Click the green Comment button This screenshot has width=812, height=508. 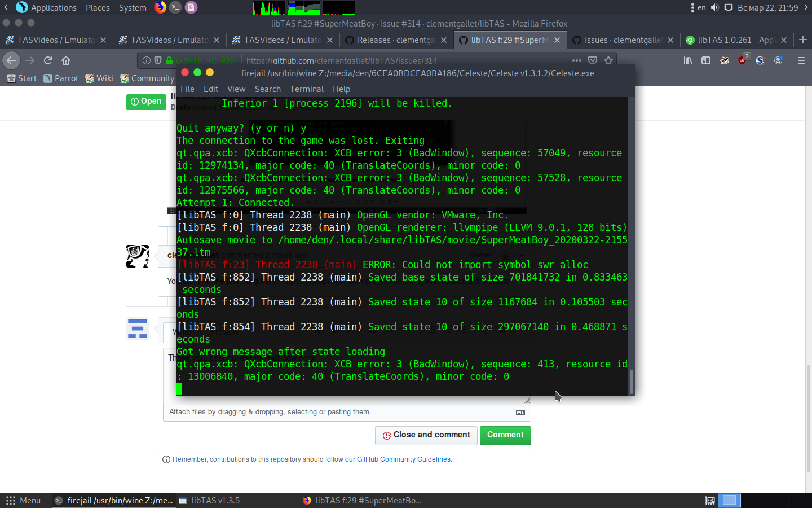(505, 435)
